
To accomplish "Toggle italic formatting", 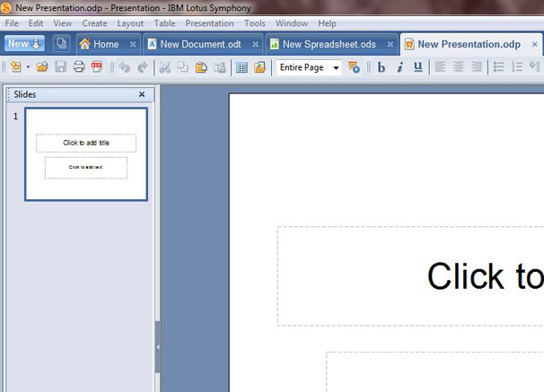I will pos(399,67).
